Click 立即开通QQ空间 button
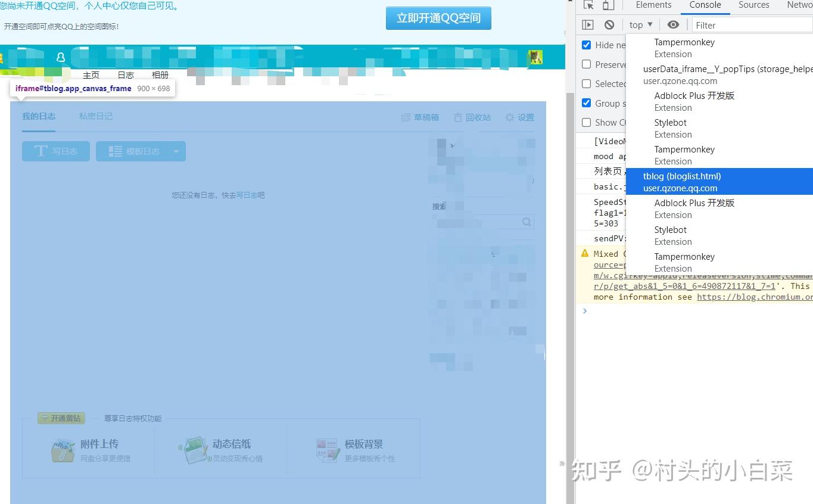Viewport: 813px width, 504px height. 438,18
